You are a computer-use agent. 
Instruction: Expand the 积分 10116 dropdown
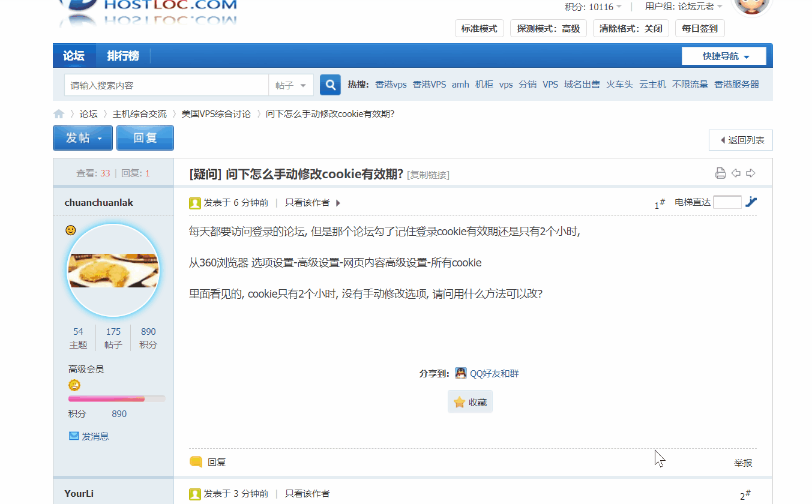point(593,7)
